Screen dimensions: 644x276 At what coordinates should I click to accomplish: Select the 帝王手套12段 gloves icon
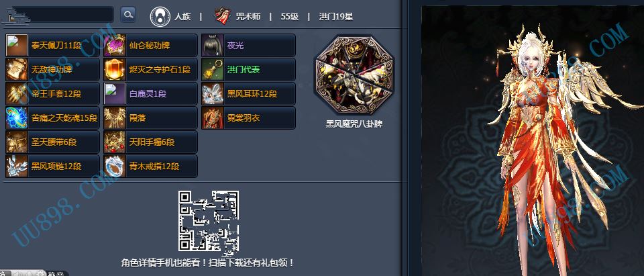click(17, 94)
